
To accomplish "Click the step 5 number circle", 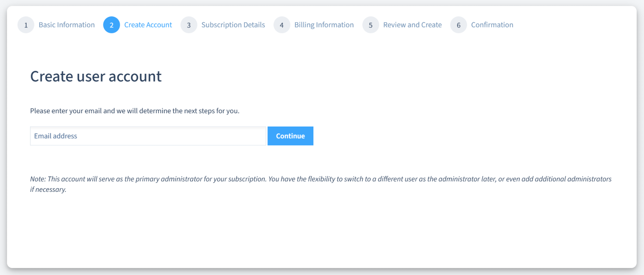I will [371, 25].
